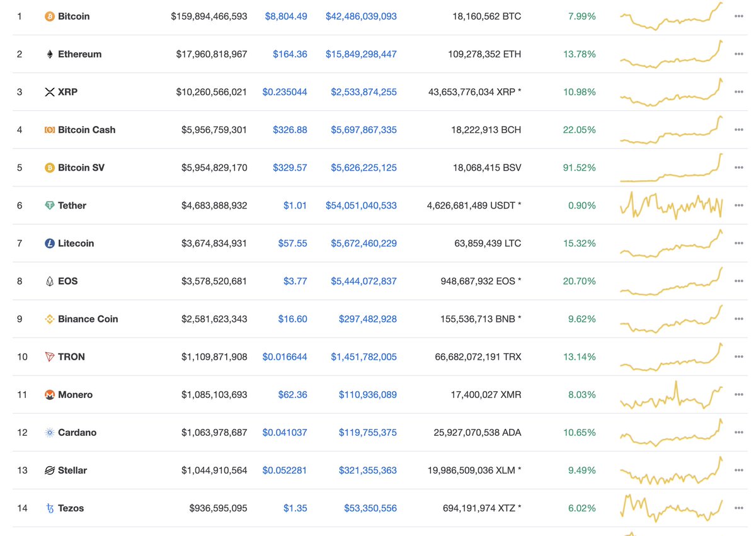This screenshot has height=536, width=756.
Task: Open the more options menu for XRP
Action: pos(739,92)
